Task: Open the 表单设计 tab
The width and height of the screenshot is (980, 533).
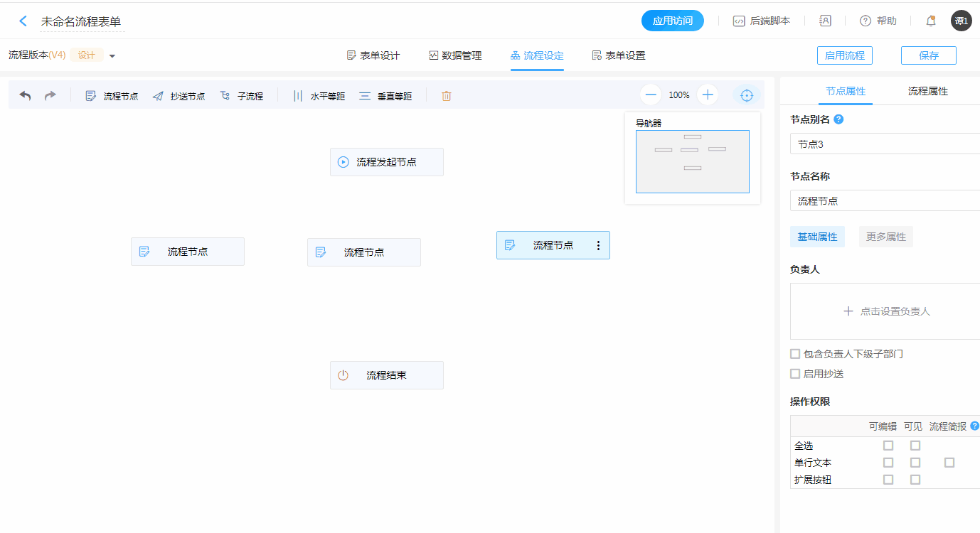Action: (373, 55)
